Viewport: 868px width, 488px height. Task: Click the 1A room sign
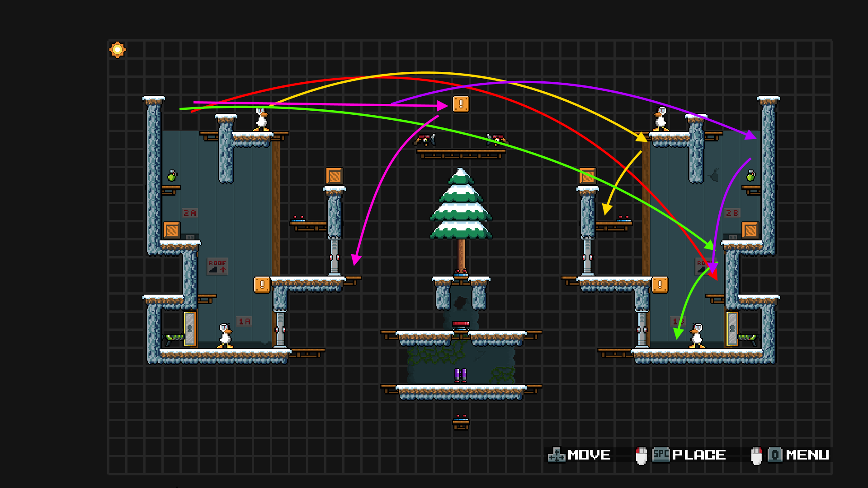point(244,321)
